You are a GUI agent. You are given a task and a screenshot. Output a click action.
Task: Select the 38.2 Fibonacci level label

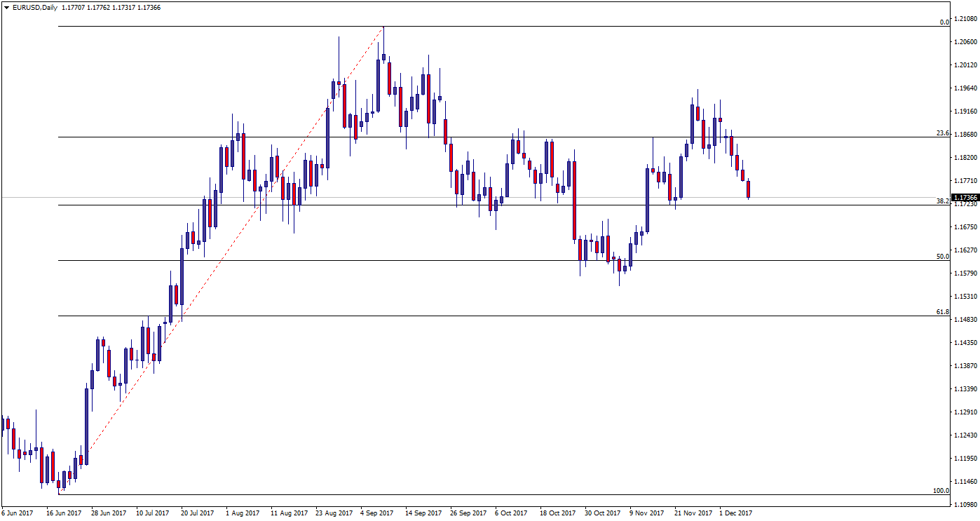pyautogui.click(x=942, y=201)
